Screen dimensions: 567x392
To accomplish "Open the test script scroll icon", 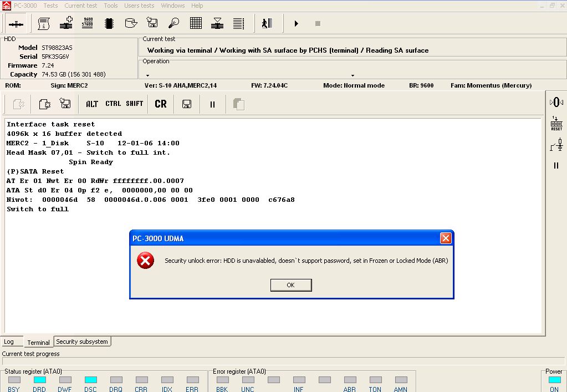I will coord(44,23).
